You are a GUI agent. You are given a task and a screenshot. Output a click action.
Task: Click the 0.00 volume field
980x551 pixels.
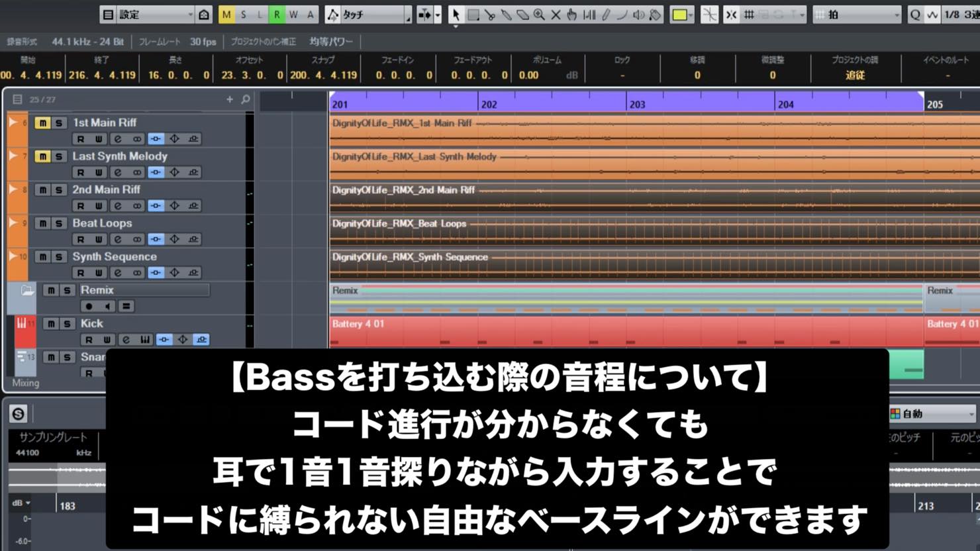pyautogui.click(x=528, y=75)
